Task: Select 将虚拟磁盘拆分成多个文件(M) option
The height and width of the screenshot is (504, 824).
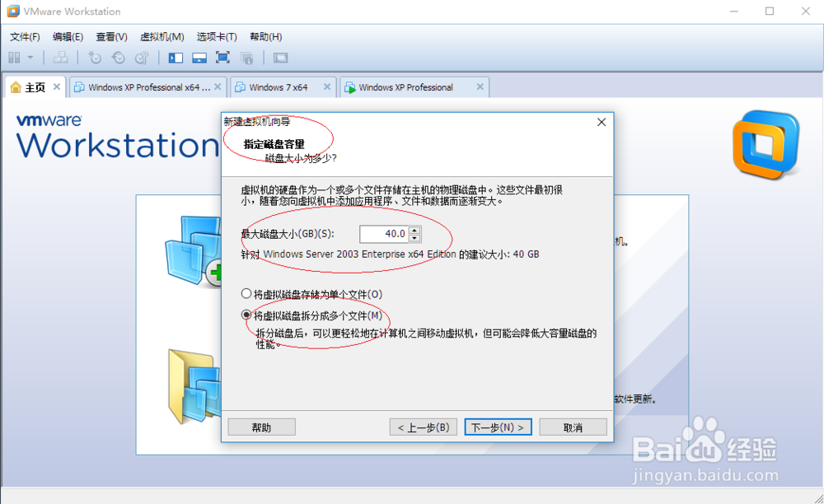Action: (311, 315)
